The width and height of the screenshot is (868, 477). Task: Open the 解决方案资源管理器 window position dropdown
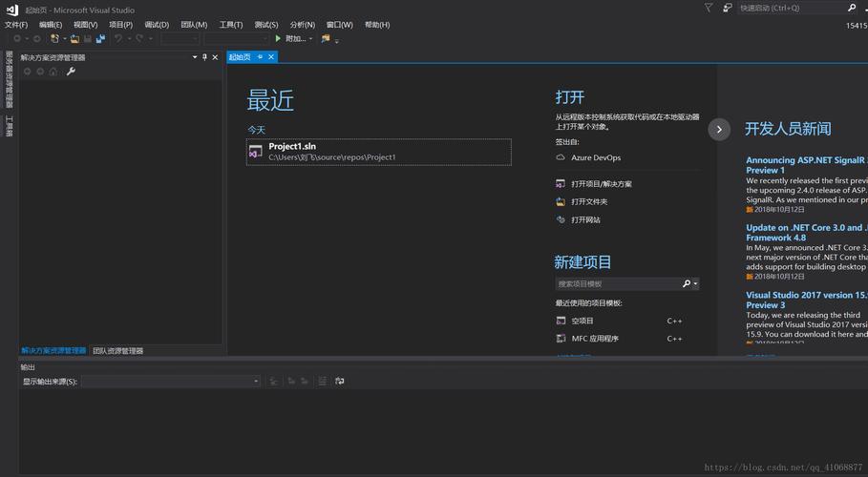pyautogui.click(x=195, y=57)
